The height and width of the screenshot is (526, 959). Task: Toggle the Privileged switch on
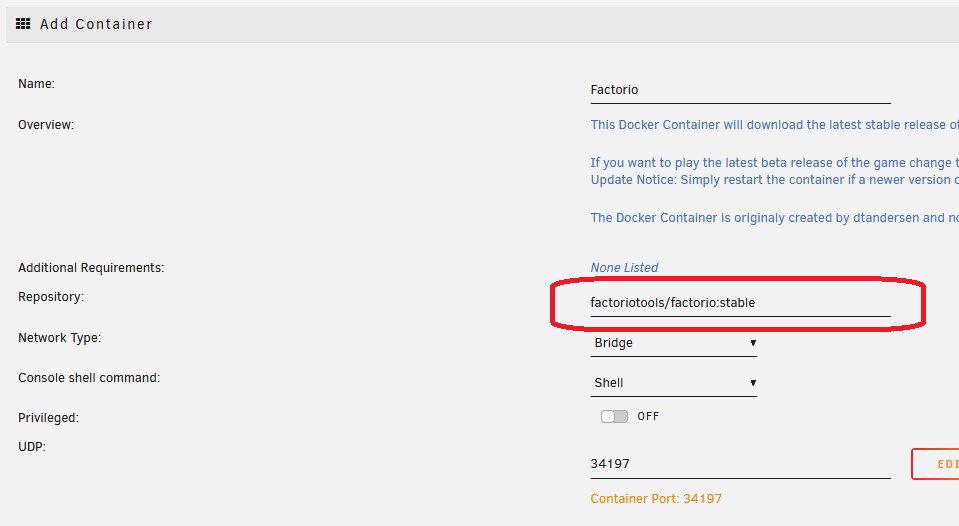click(x=614, y=417)
